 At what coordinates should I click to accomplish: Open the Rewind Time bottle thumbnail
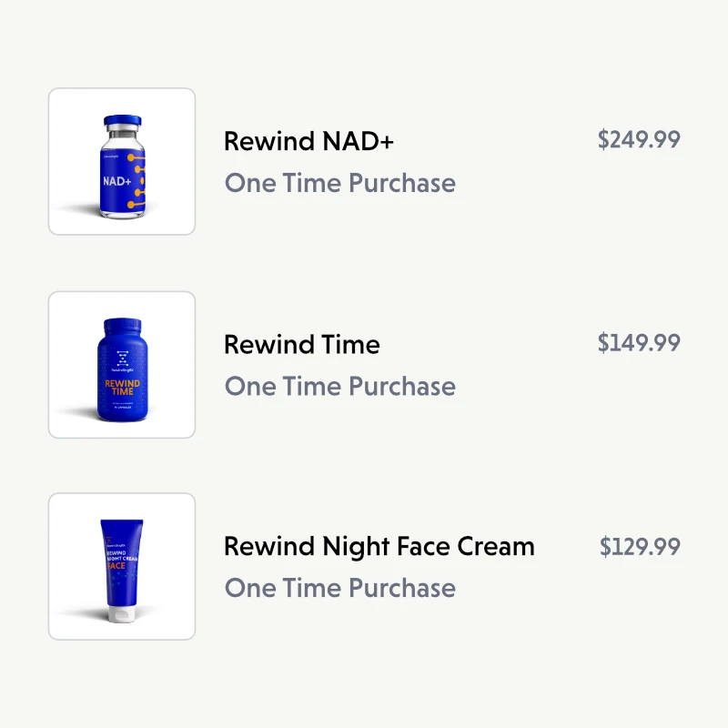pos(121,365)
